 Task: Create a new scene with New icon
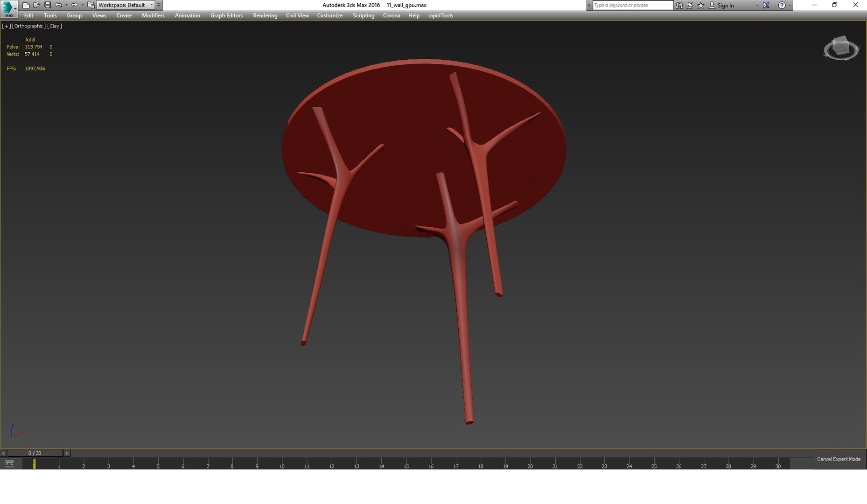(26, 5)
